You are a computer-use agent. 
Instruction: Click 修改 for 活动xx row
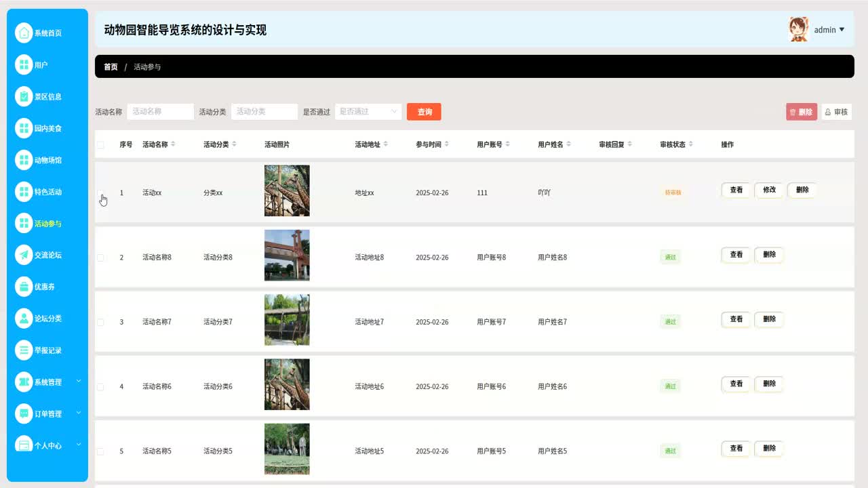pyautogui.click(x=769, y=190)
